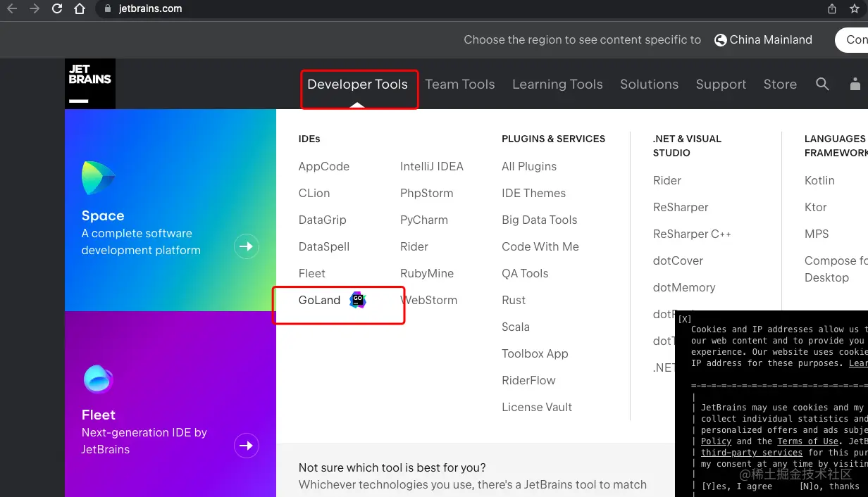Open site search with the magnifier icon
The width and height of the screenshot is (868, 497).
[822, 84]
